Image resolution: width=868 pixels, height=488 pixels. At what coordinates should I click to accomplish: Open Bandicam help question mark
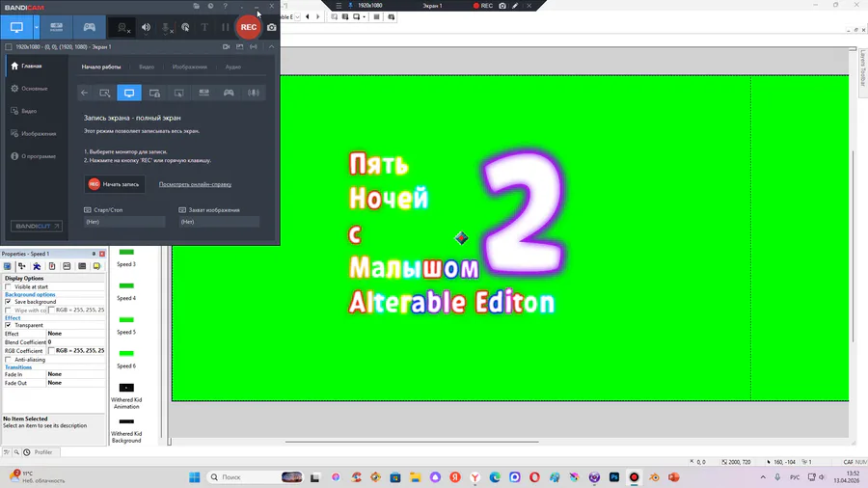point(226,6)
